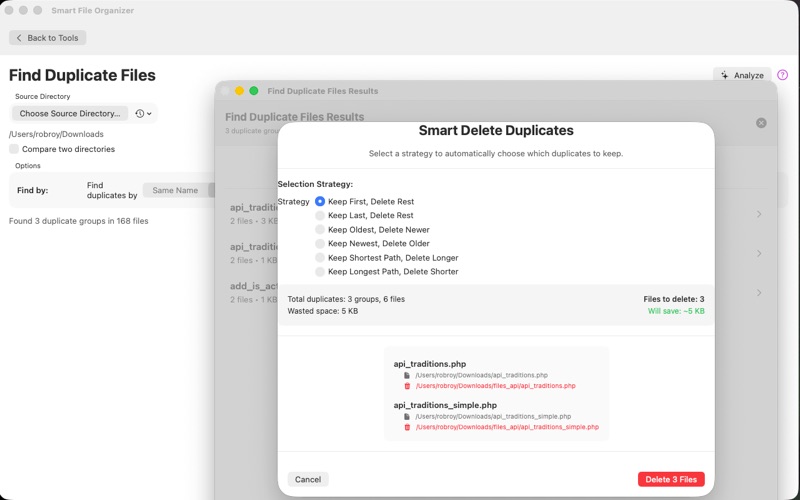
Task: Click the document icon beside Downloads/api_traditions.php
Action: (407, 375)
